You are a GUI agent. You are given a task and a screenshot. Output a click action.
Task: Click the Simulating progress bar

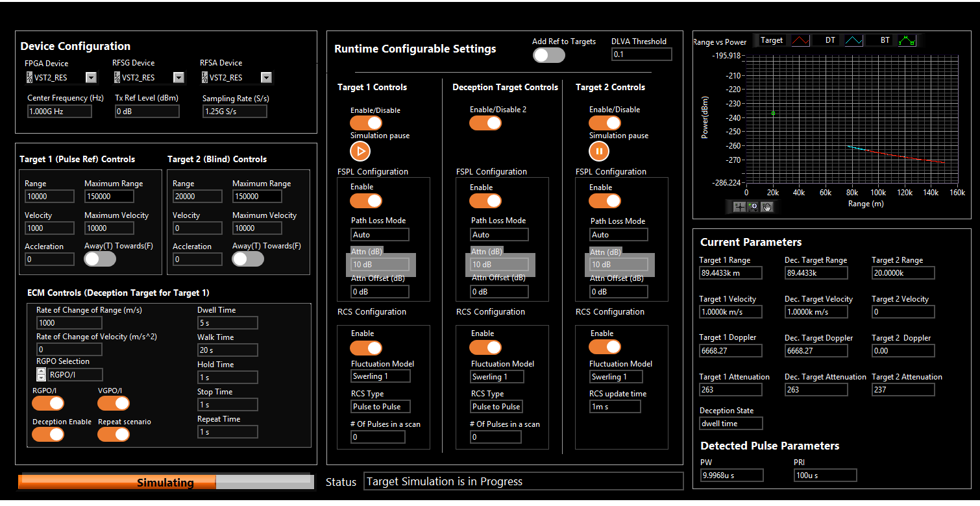165,482
